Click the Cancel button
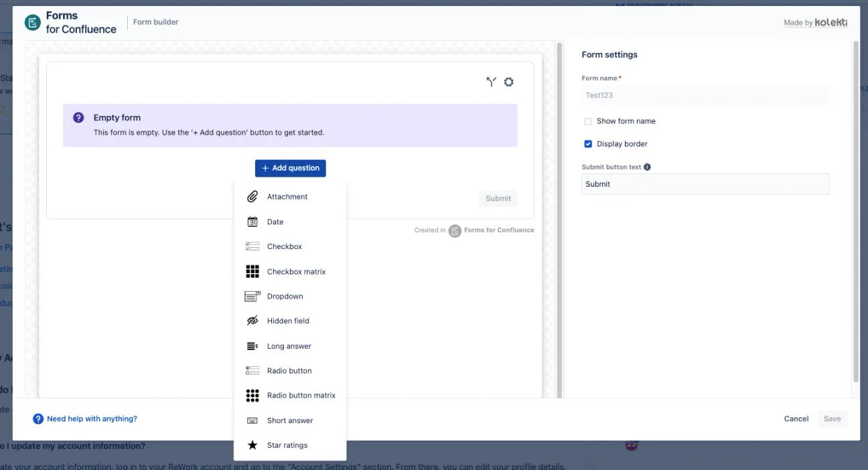 pos(796,418)
